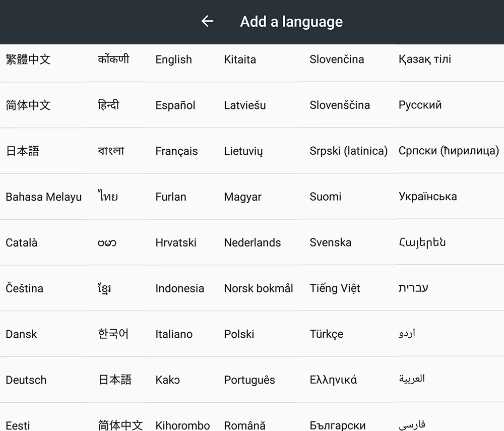
Task: Select Deutsch language option
Action: (26, 380)
